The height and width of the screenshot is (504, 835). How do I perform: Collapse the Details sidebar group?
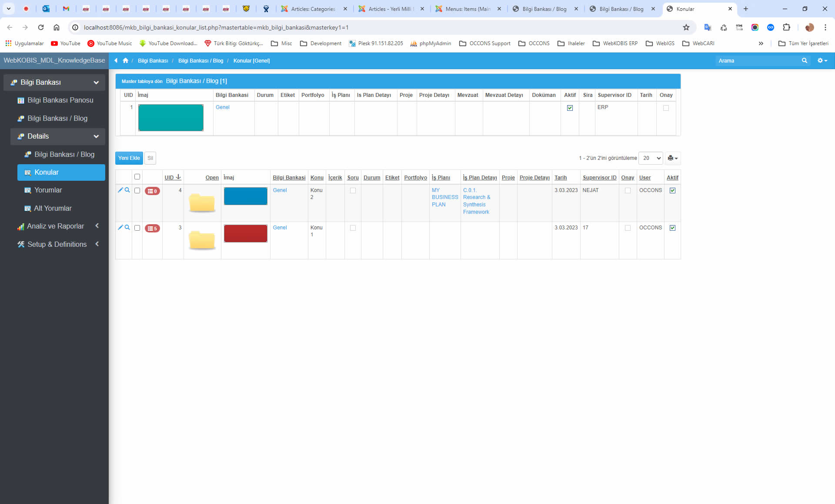(x=58, y=136)
